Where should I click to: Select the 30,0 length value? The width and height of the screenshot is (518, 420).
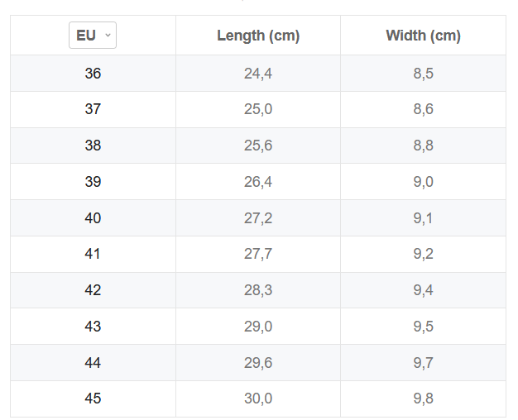pos(258,399)
